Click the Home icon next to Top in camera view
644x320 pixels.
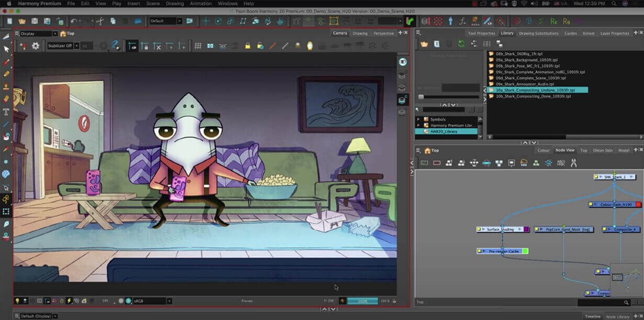tap(63, 34)
